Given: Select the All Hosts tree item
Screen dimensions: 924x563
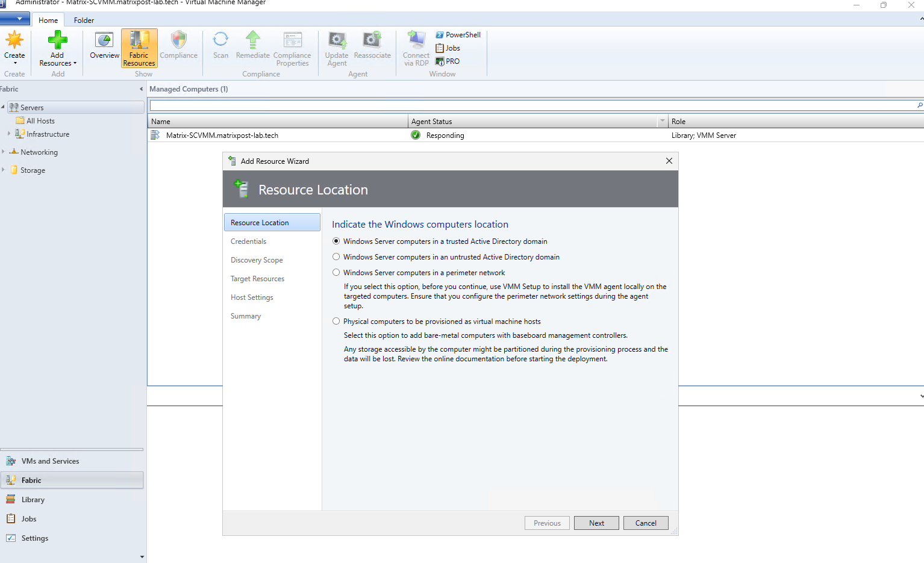Looking at the screenshot, I should click(40, 120).
